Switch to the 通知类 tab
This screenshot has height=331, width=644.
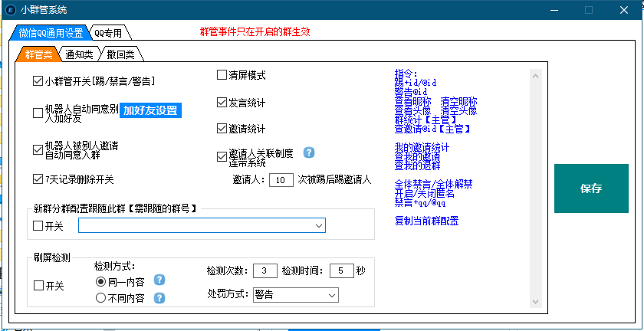coord(79,54)
